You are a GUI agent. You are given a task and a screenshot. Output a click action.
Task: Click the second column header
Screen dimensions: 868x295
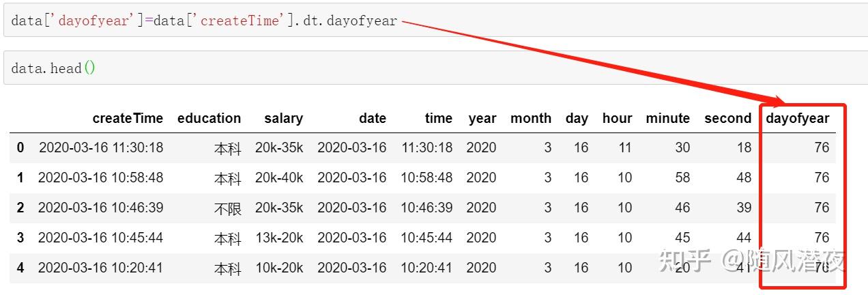click(x=727, y=118)
